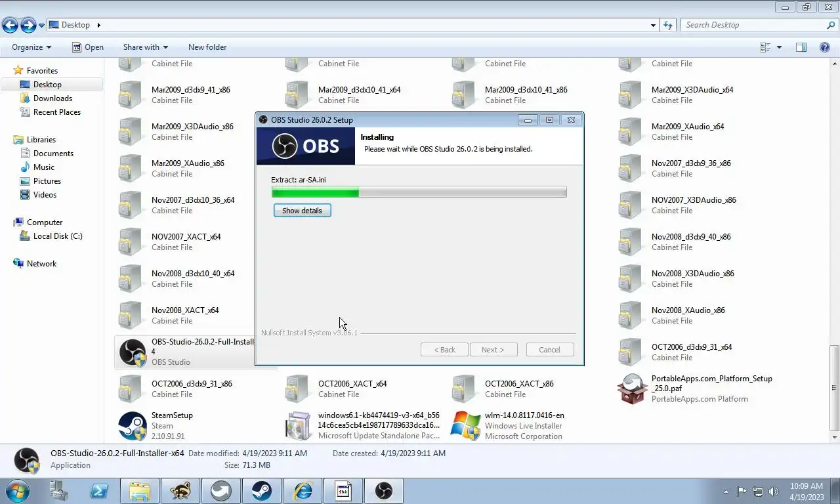Screen dimensions: 840x504
Task: Click Open in the Explorer toolbar
Action: coord(87,47)
